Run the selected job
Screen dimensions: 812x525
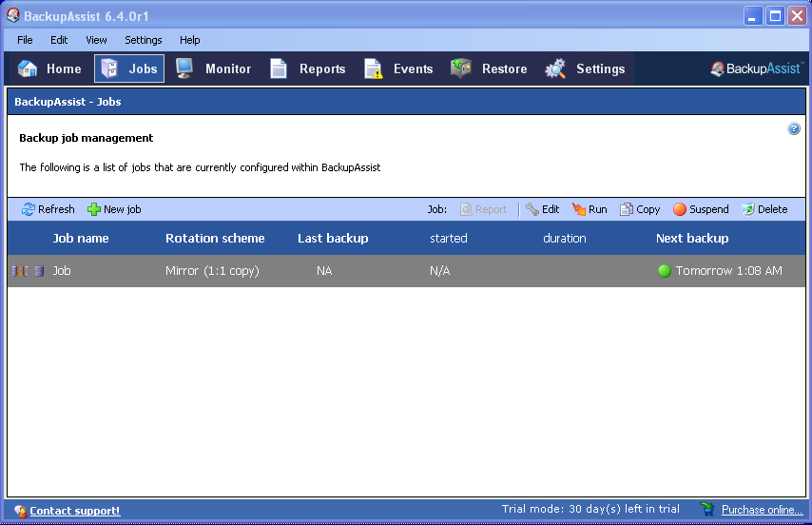pos(590,209)
